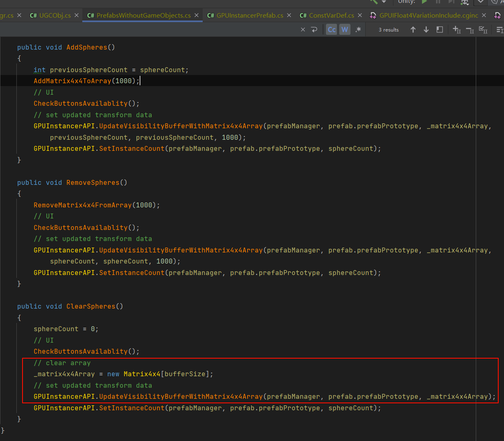504x441 pixels.
Task: Go to next search occurrence arrow
Action: click(x=426, y=30)
